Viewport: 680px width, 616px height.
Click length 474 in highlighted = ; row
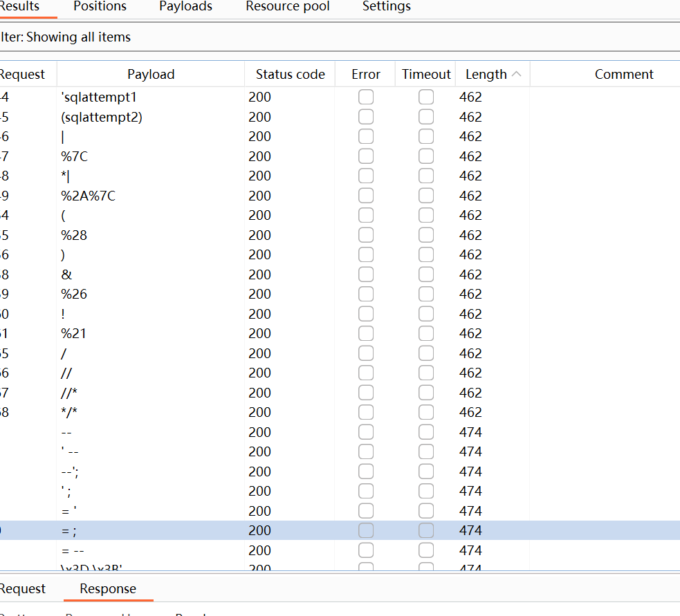coord(470,530)
